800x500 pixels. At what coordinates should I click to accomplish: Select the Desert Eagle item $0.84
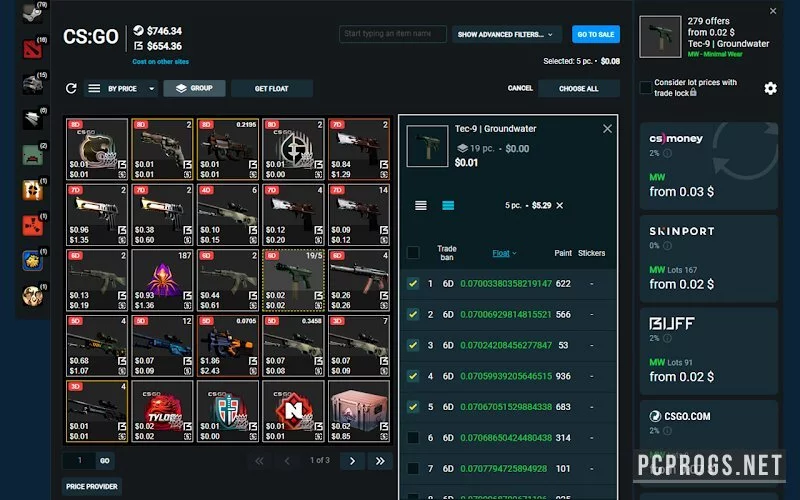[x=359, y=149]
